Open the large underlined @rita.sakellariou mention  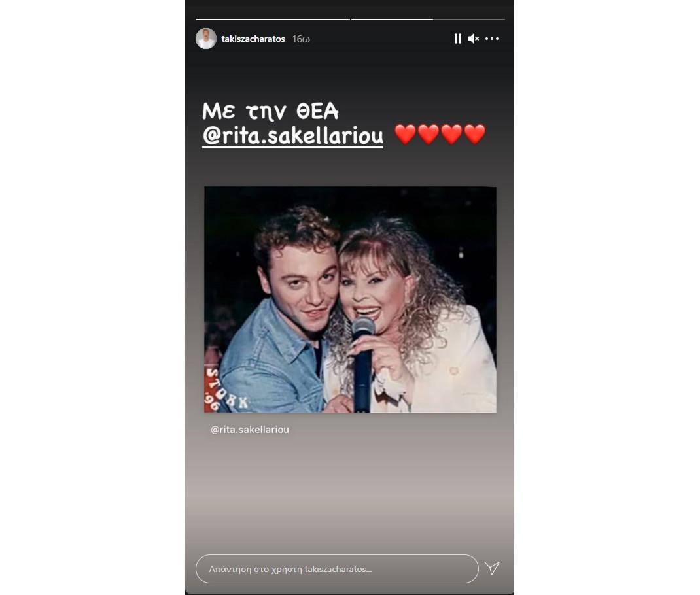(x=293, y=136)
